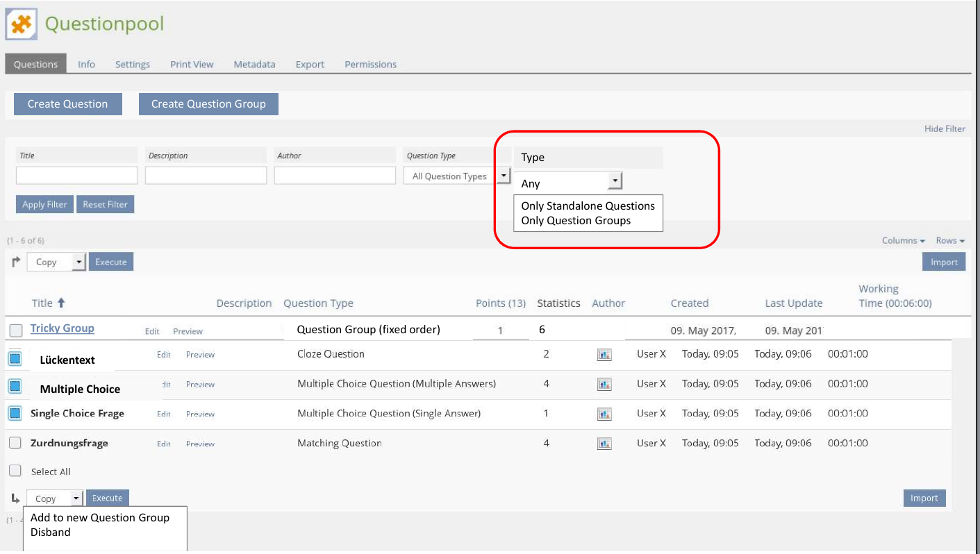Screen dimensions: 980x554
Task: Click statistics icon for Multiple Choice row
Action: click(x=604, y=384)
